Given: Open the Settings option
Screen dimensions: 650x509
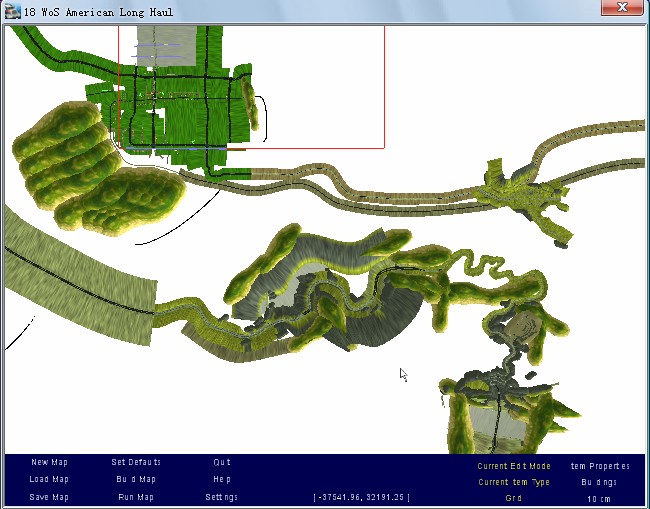Looking at the screenshot, I should (x=222, y=497).
